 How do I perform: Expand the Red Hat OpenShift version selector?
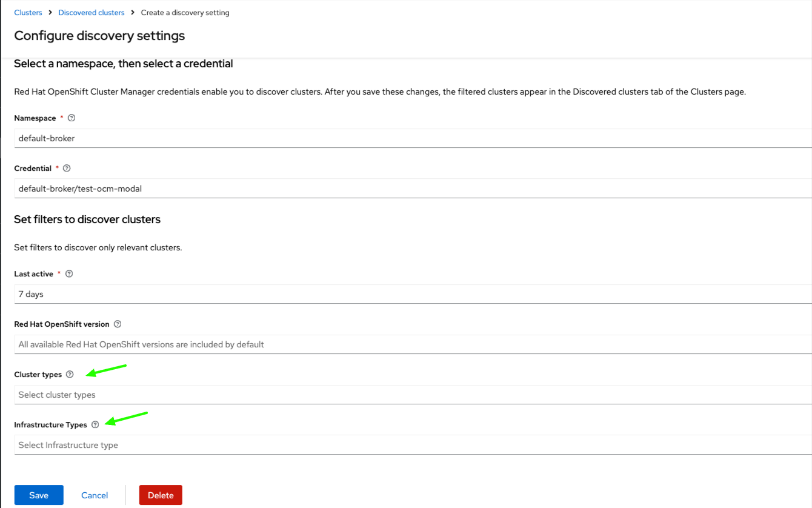click(412, 344)
